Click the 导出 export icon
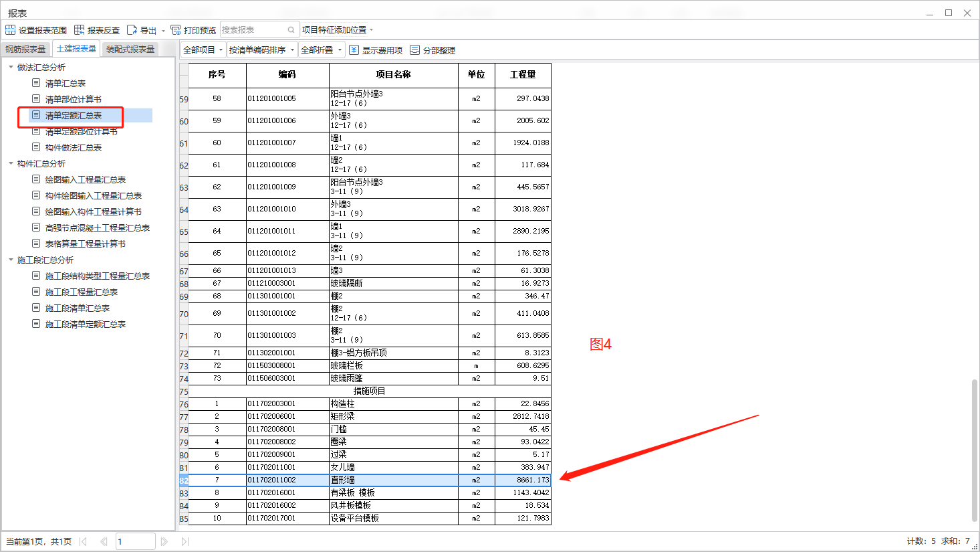The height and width of the screenshot is (552, 980). (132, 30)
